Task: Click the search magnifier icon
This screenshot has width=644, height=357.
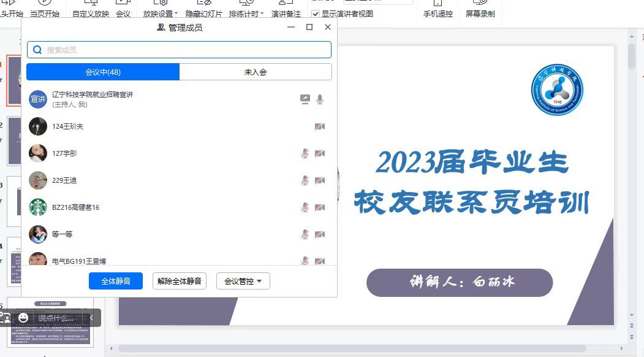Action: 37,50
